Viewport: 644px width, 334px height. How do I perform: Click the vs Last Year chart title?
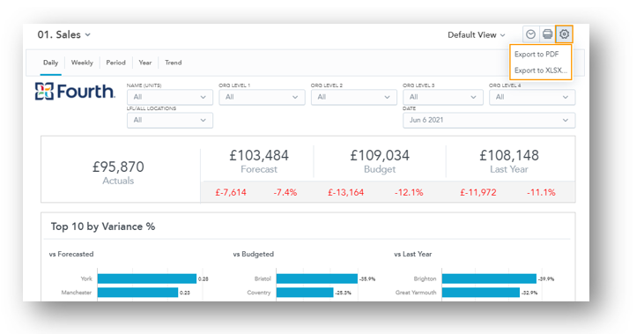pyautogui.click(x=413, y=254)
